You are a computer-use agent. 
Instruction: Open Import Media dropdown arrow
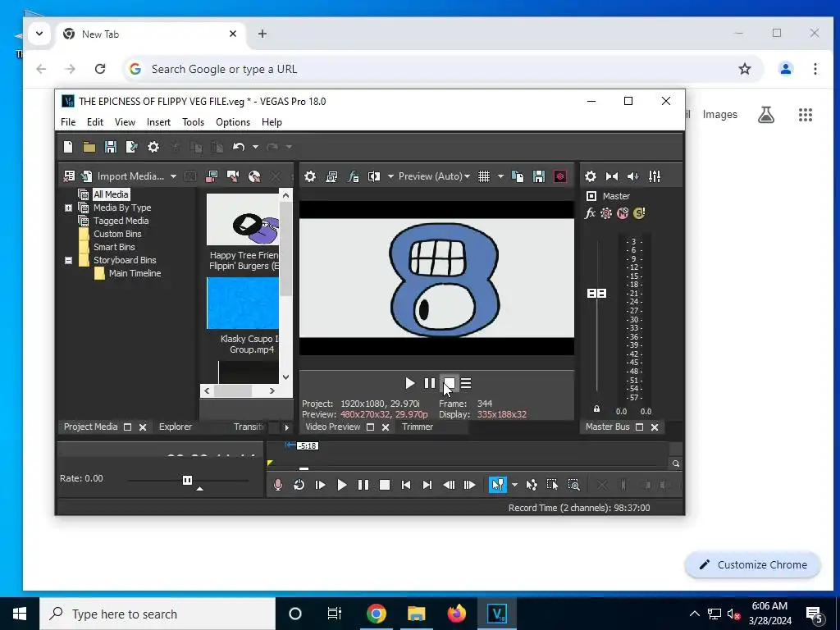(x=173, y=176)
